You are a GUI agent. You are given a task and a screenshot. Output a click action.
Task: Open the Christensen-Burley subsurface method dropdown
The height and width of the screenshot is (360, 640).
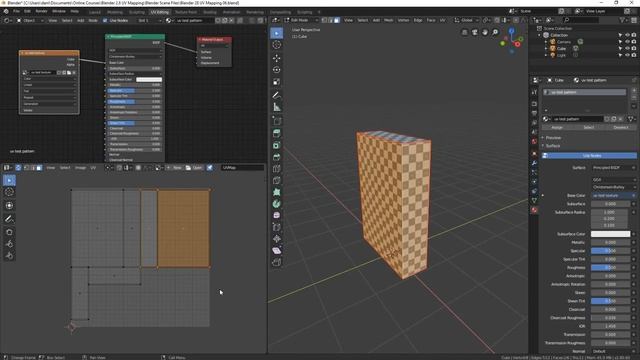click(x=614, y=187)
